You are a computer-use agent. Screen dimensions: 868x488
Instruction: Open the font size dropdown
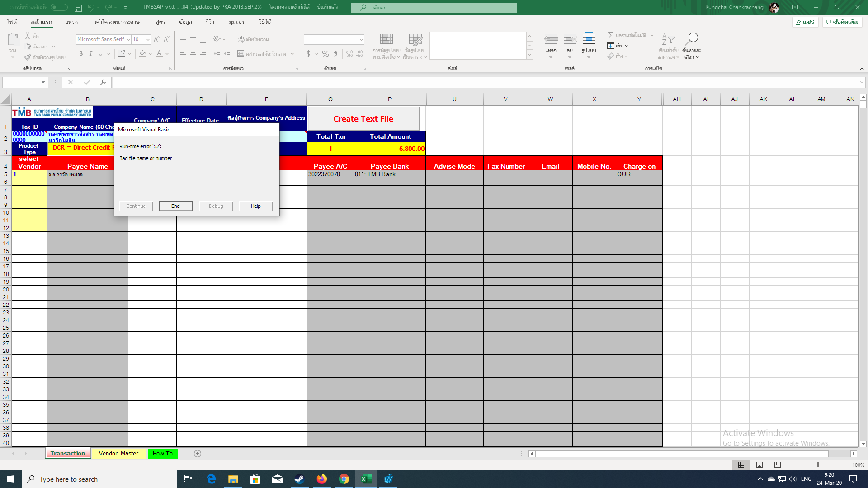148,40
